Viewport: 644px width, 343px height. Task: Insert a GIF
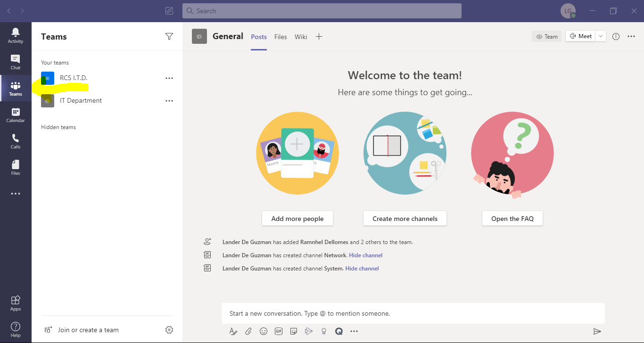pos(279,331)
